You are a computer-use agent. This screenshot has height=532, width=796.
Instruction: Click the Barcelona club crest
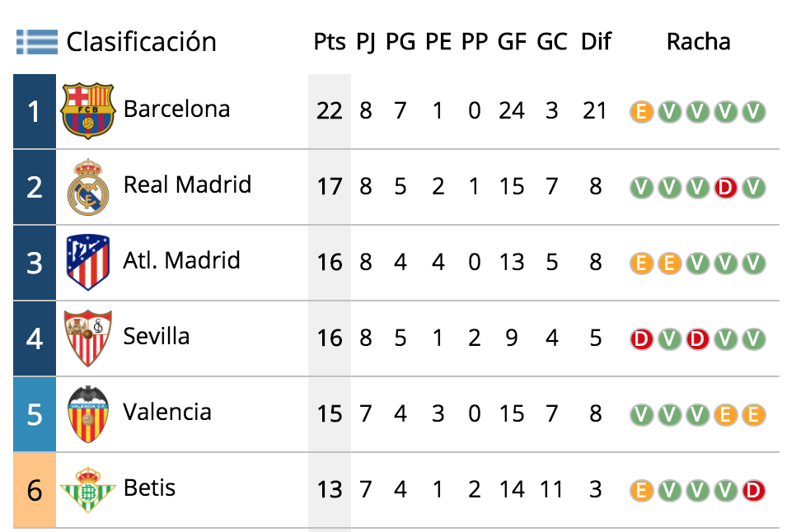[x=87, y=111]
